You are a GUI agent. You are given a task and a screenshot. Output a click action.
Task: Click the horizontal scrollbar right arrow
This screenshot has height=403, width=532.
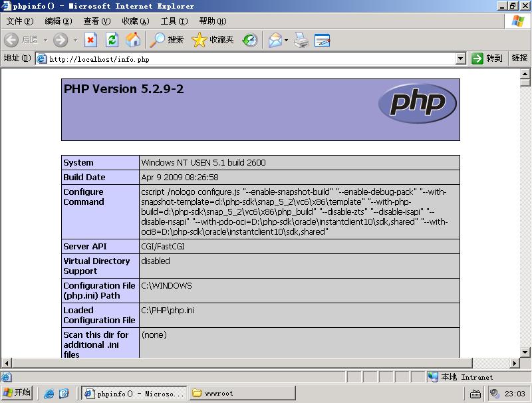tap(515, 363)
